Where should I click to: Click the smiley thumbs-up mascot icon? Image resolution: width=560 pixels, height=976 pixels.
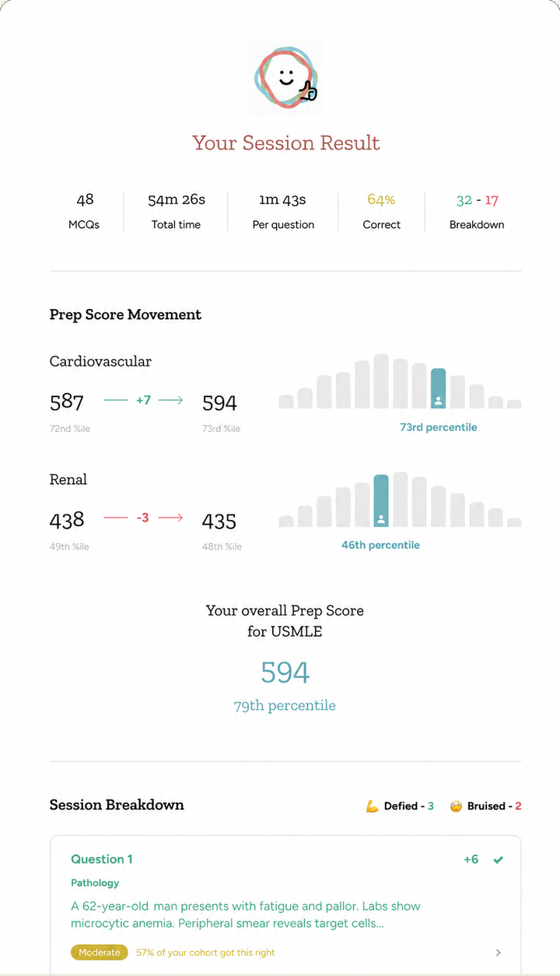(x=286, y=77)
